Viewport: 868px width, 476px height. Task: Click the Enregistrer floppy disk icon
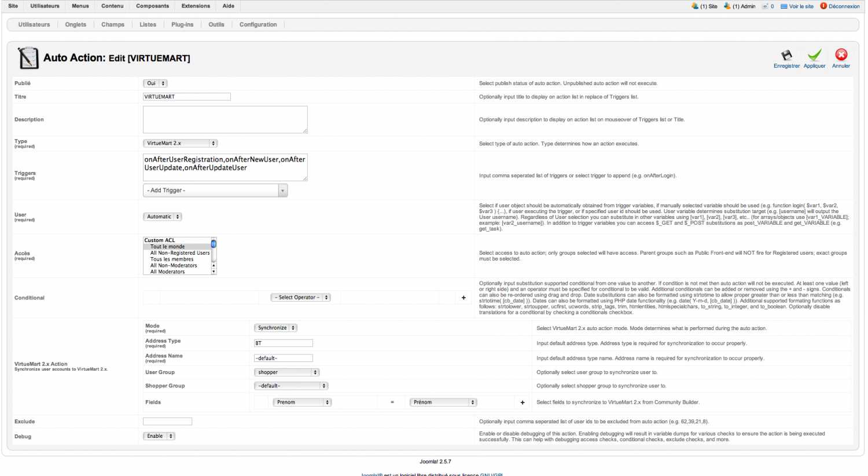(786, 56)
